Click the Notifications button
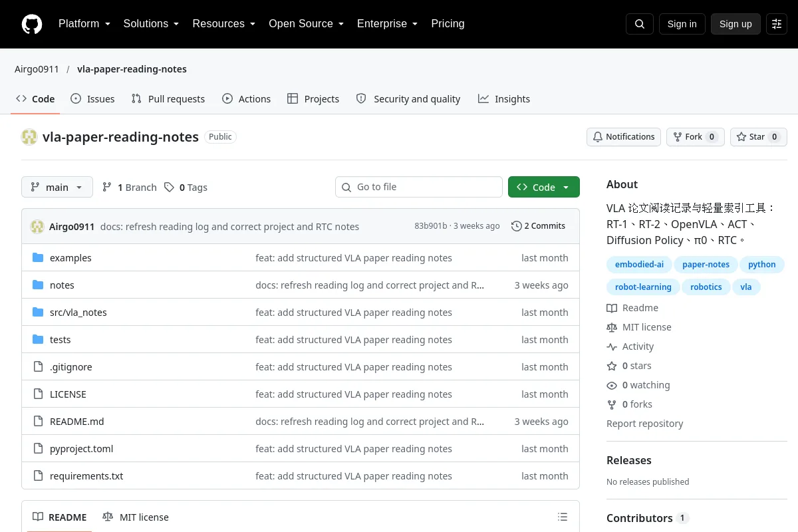Screen dimensions: 798x532 [624, 137]
